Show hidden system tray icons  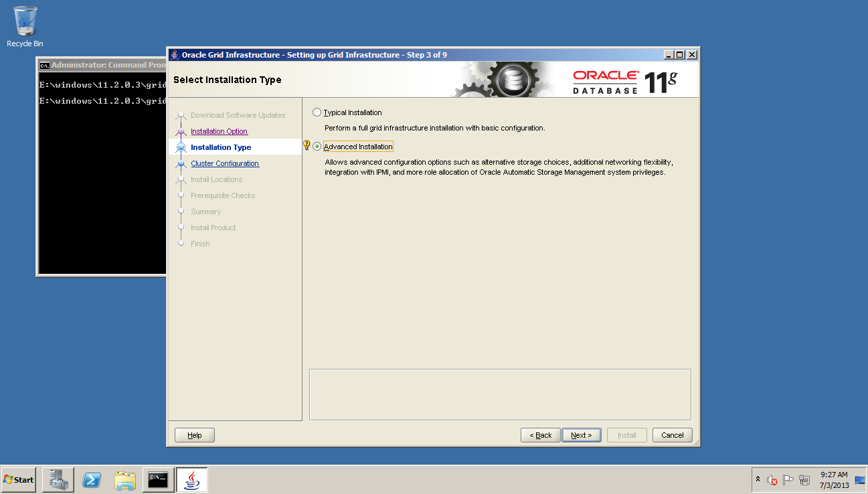click(758, 480)
